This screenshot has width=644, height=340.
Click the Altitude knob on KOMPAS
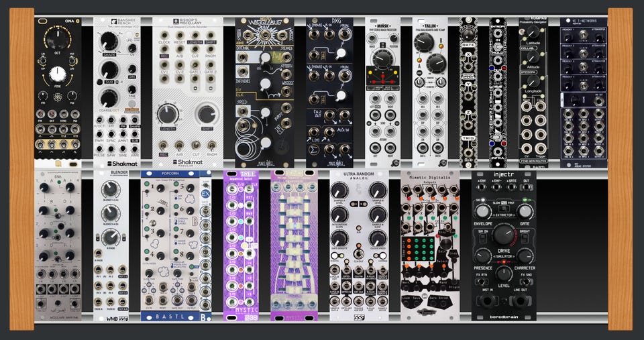[533, 56]
